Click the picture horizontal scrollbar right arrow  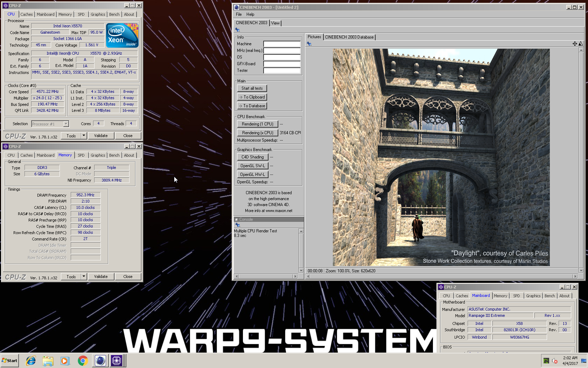pos(575,276)
